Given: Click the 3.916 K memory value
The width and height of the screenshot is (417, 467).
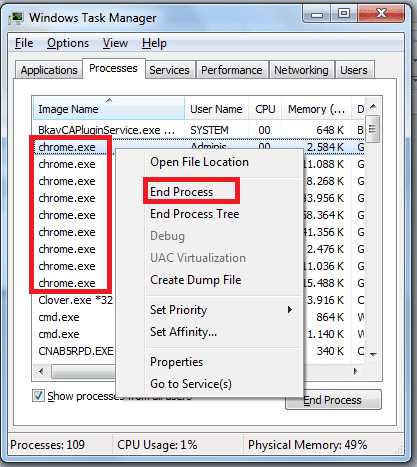Looking at the screenshot, I should click(325, 300).
